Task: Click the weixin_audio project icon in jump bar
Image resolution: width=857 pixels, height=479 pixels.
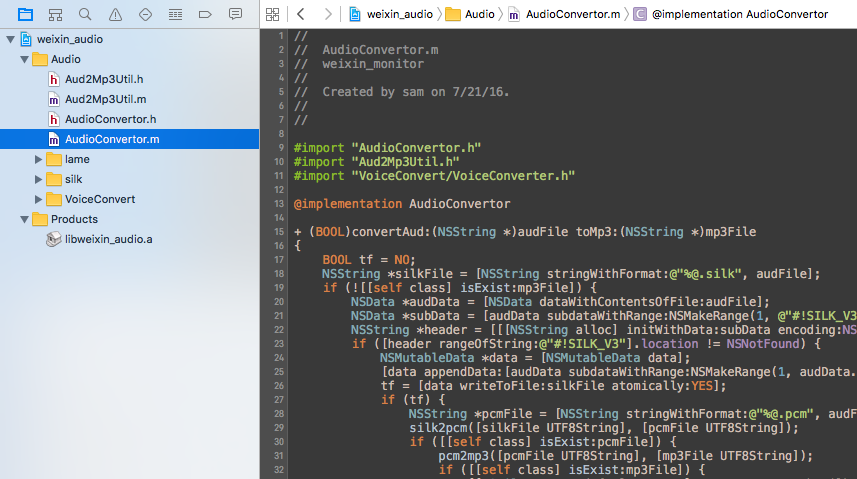Action: [355, 14]
